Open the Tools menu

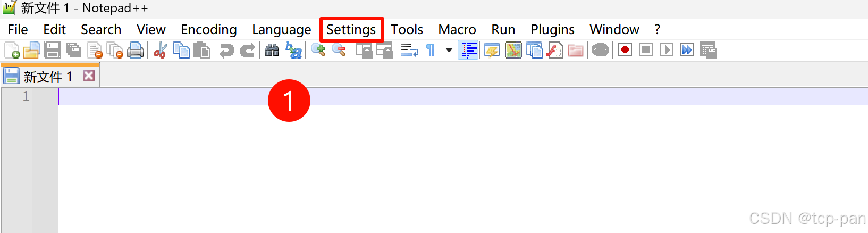pos(407,30)
